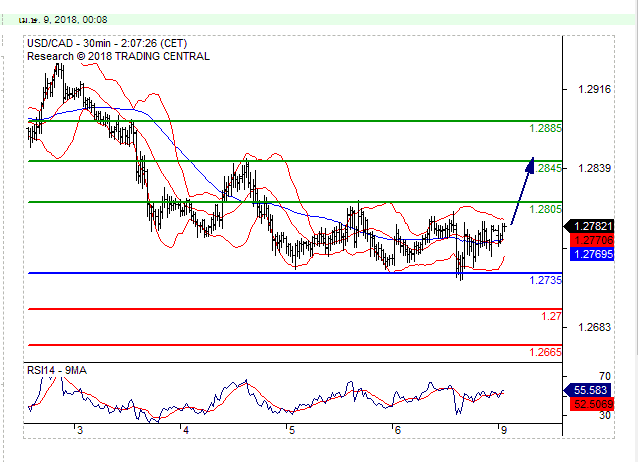Click the red 1.27 support label
Viewport: 638px width, 462px height.
coord(551,316)
